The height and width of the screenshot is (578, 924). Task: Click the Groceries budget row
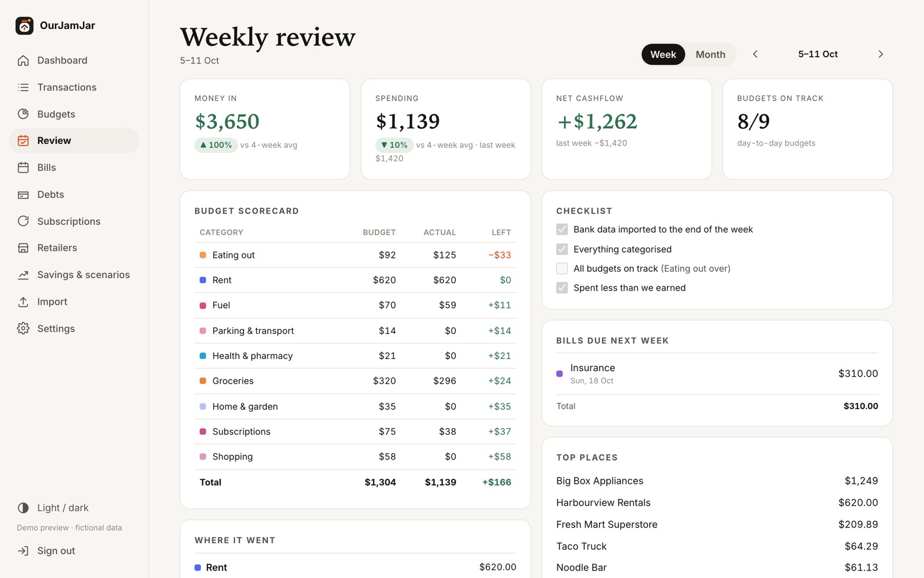355,381
